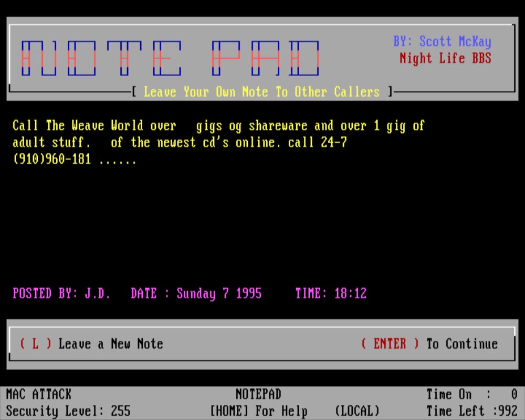This screenshot has width=525, height=420.
Task: Click the TIME: 18:12 stamp
Action: click(330, 293)
